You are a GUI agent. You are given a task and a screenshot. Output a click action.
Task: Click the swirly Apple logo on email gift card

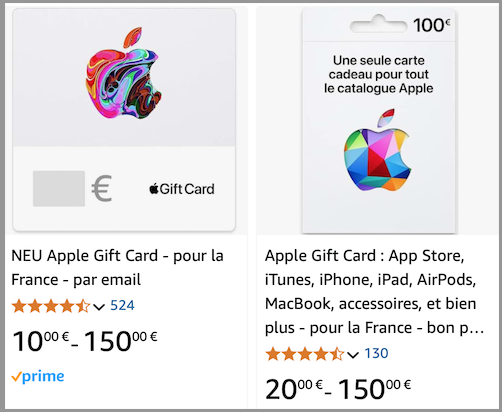tap(124, 73)
